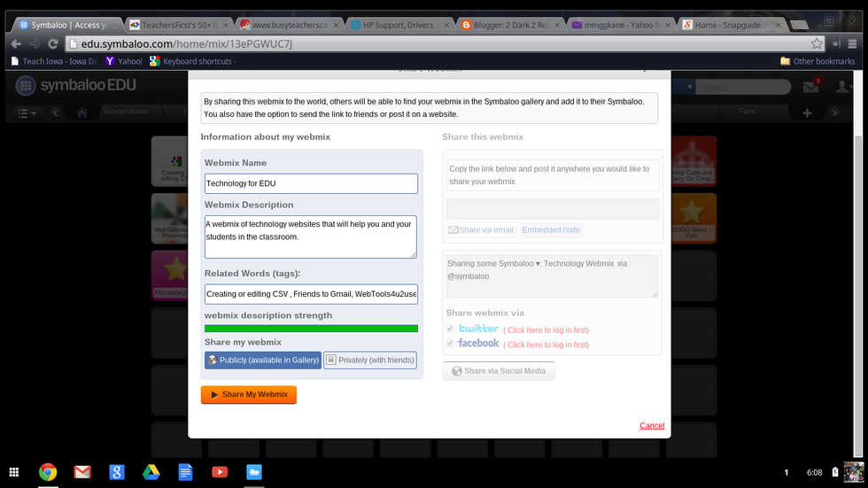868x488 pixels.
Task: Click Share via Social Media button
Action: point(499,371)
